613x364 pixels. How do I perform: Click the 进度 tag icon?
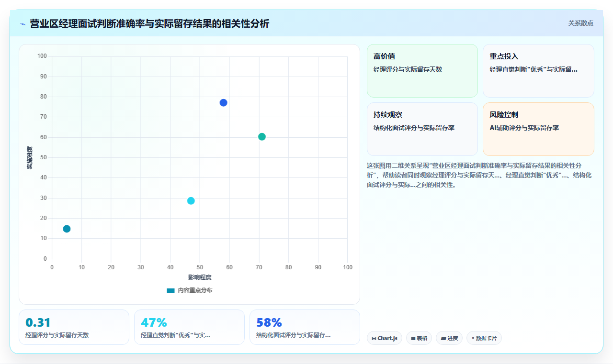tap(443, 338)
